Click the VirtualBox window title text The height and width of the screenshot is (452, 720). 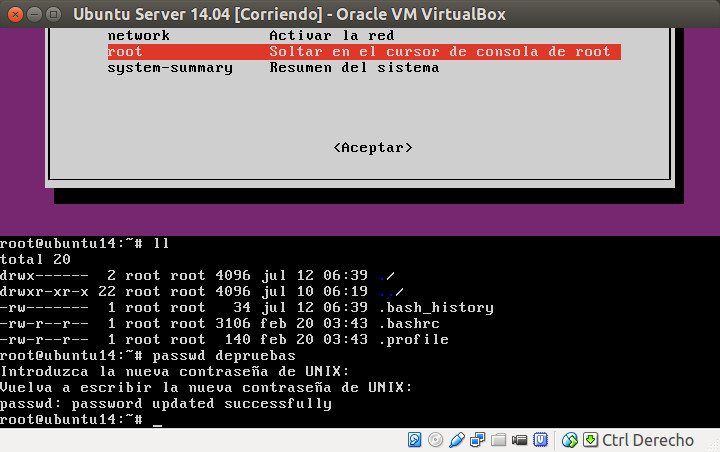(x=289, y=14)
